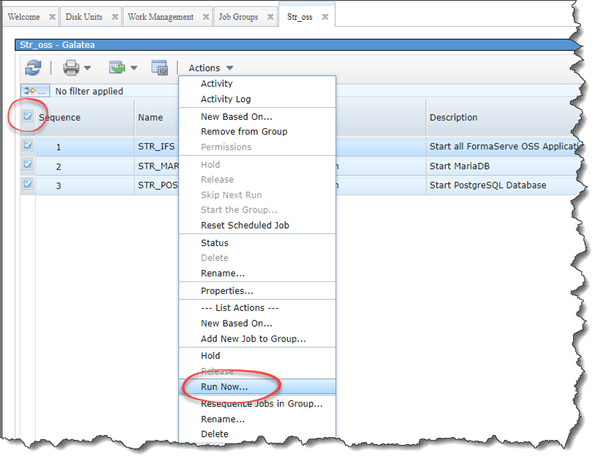602x466 pixels.
Task: Uncheck the row 3 checkbox
Action: (28, 184)
